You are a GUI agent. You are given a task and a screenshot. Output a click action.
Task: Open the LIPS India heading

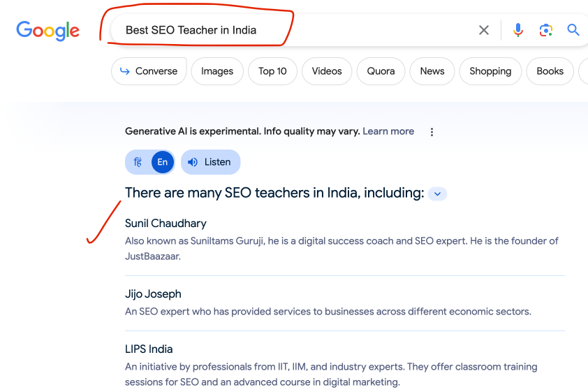click(149, 349)
